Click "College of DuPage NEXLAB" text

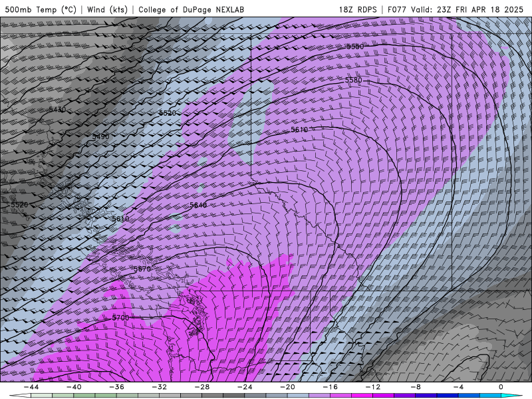pos(191,9)
